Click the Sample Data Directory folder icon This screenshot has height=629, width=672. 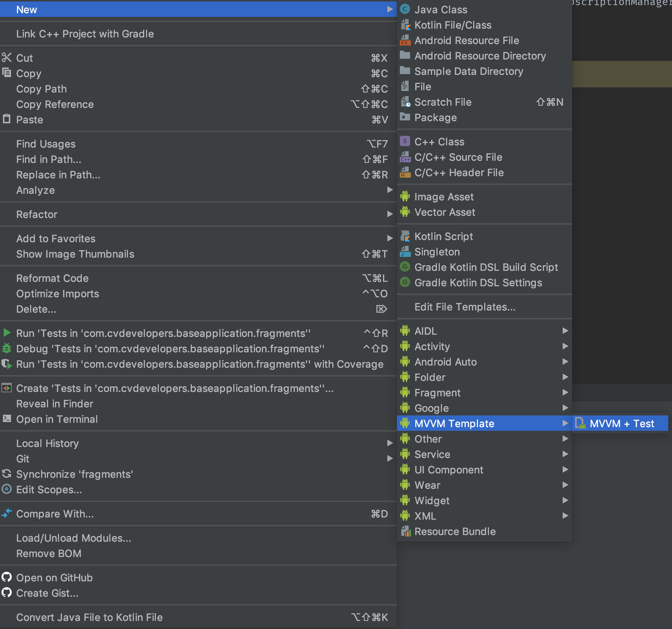coord(405,70)
